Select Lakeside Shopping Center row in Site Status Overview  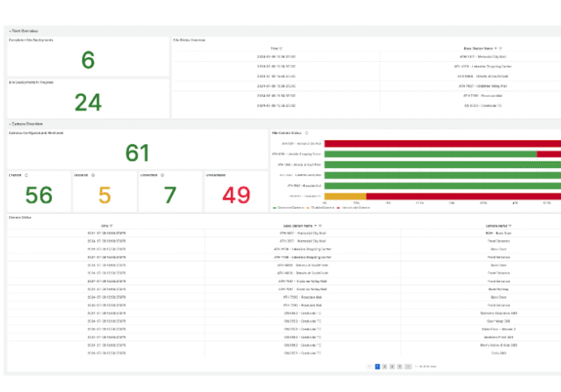[x=367, y=67]
